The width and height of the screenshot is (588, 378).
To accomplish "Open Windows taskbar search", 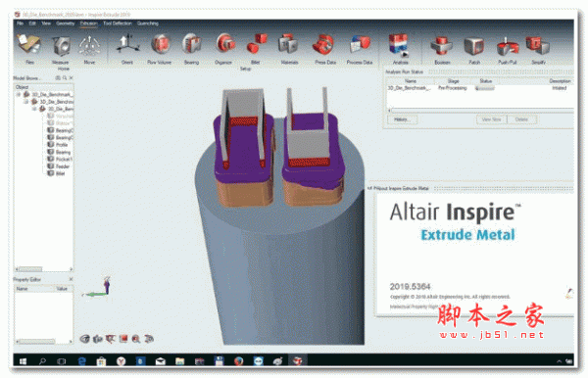I will pyautogui.click(x=42, y=361).
